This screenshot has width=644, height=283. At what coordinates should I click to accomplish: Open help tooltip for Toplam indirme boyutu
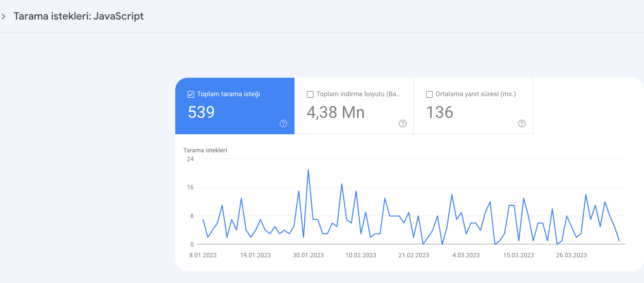(402, 123)
